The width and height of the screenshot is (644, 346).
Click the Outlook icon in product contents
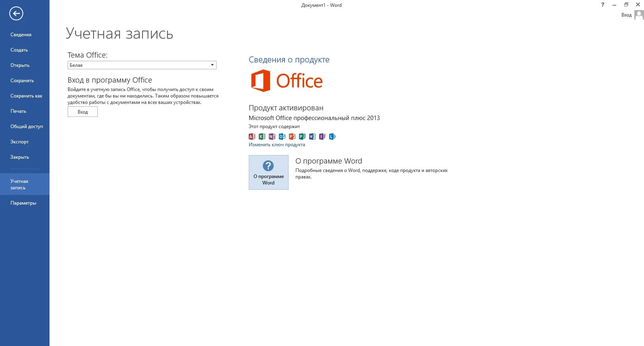pyautogui.click(x=282, y=137)
